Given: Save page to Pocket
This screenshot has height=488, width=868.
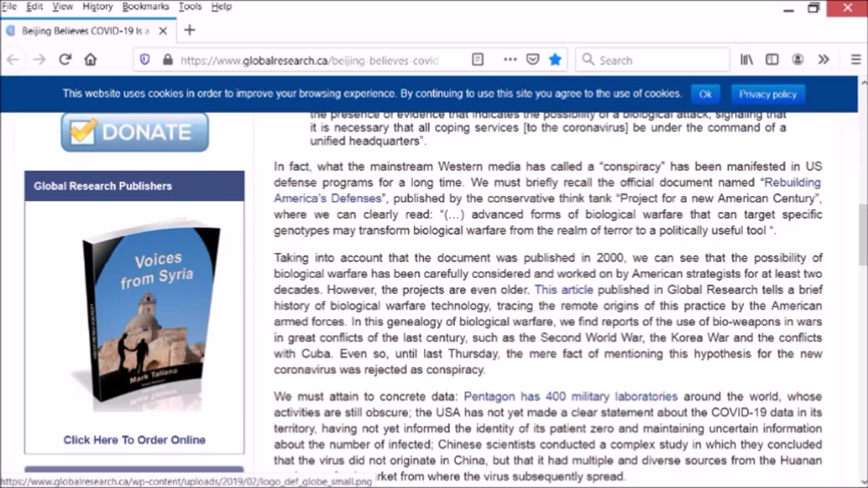Looking at the screenshot, I should coord(533,60).
